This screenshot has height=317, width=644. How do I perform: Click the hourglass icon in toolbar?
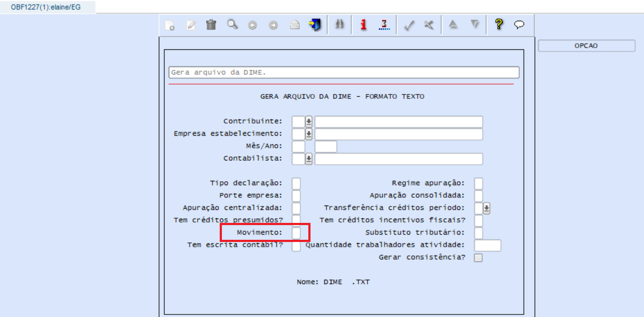(384, 25)
